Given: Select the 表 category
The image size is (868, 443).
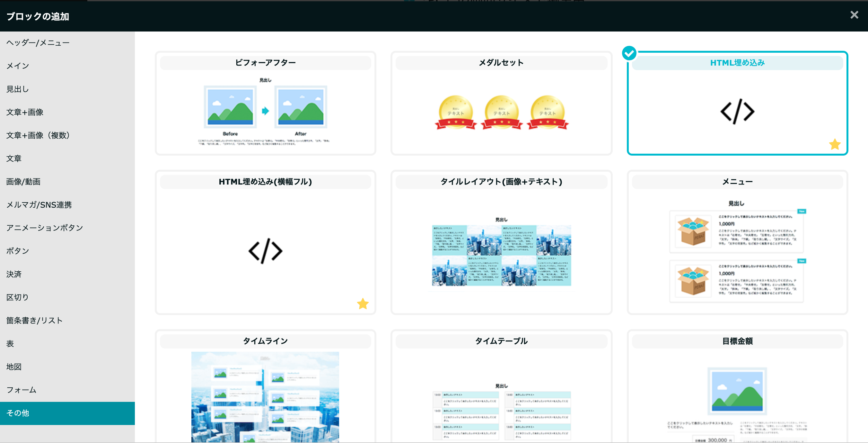Looking at the screenshot, I should 67,344.
